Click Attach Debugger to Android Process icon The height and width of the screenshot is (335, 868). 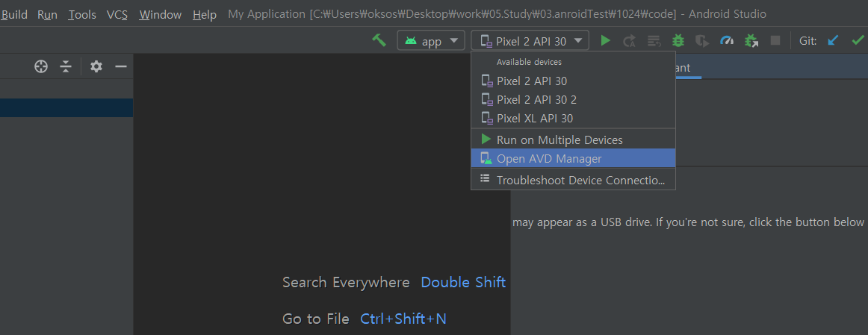point(751,40)
